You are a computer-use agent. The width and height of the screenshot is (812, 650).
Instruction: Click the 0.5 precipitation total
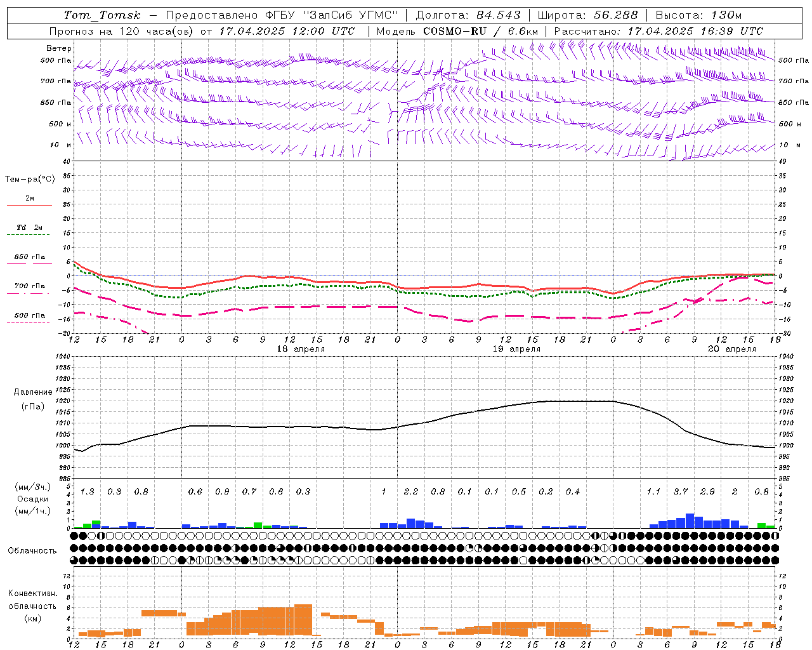pyautogui.click(x=519, y=492)
